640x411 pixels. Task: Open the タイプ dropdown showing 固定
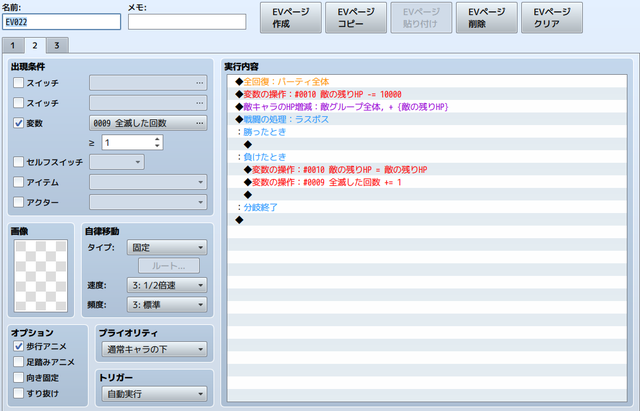(167, 247)
